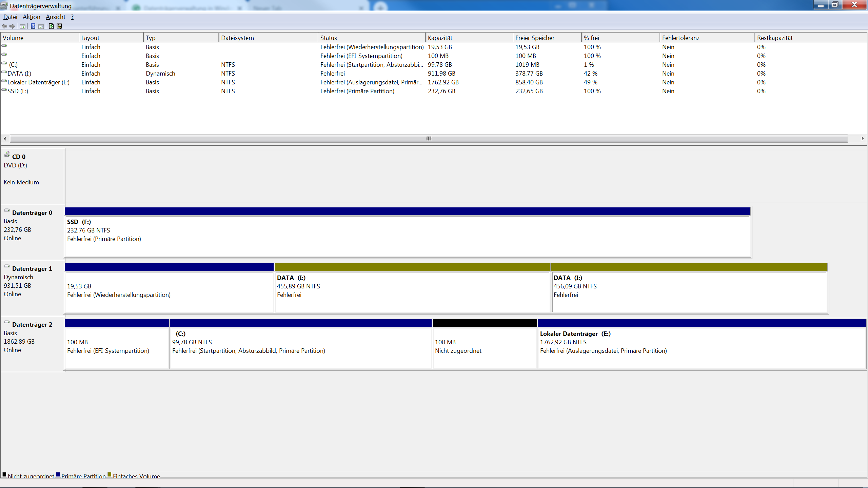Click the show/hide console tree icon

click(23, 26)
